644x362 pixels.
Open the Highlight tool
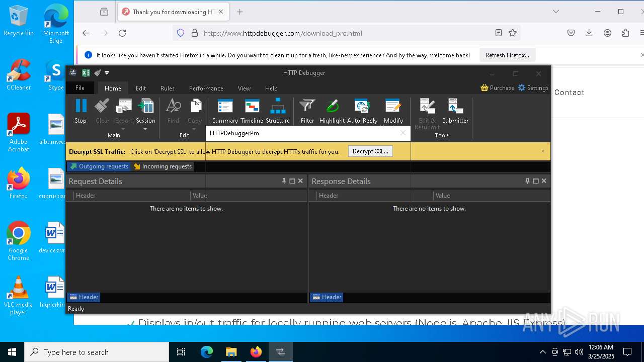[x=332, y=111]
